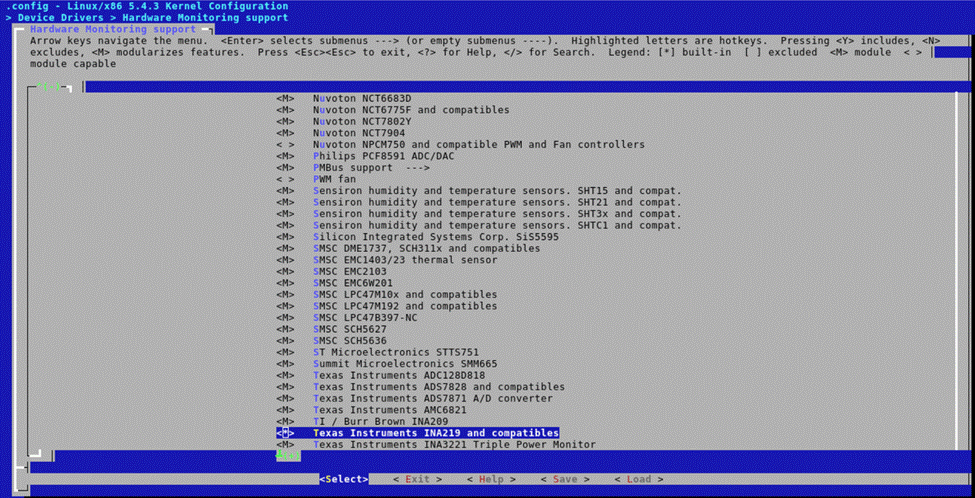Click the Select button
The width and height of the screenshot is (975, 498).
344,479
